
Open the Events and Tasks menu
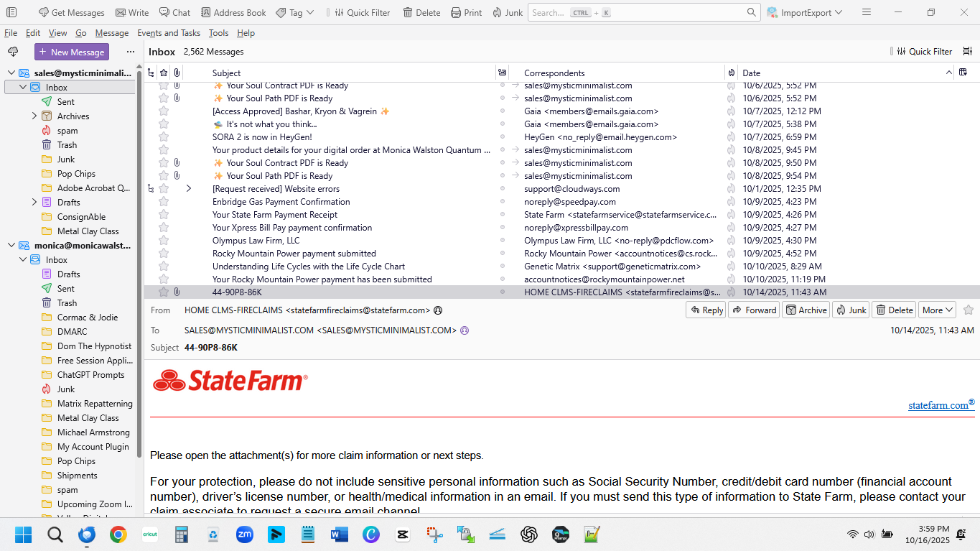pyautogui.click(x=169, y=33)
